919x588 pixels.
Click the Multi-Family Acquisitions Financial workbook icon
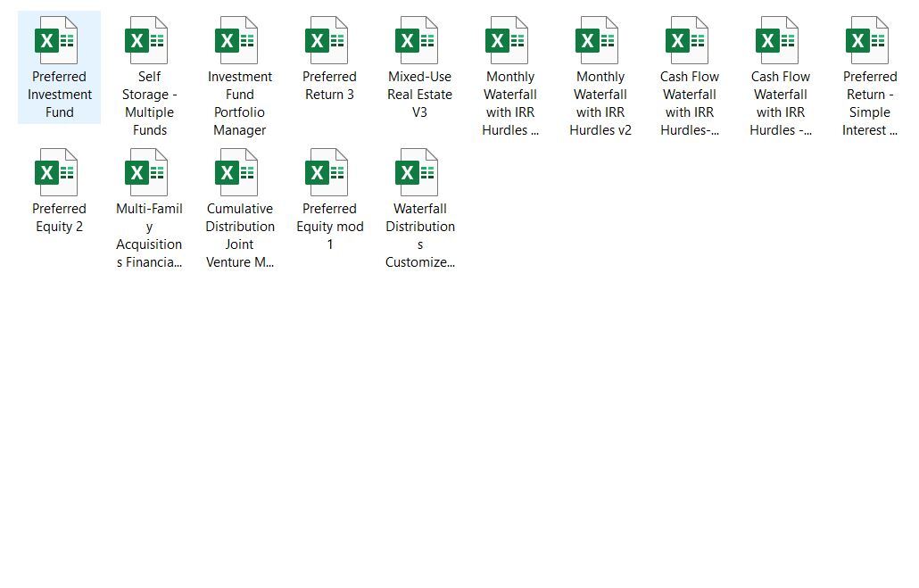[148, 173]
